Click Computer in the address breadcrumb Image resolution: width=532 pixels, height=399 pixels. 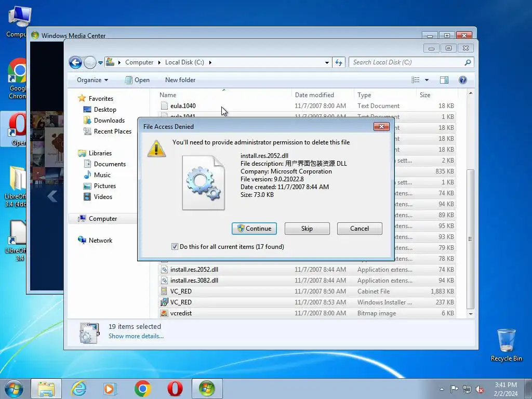point(139,62)
